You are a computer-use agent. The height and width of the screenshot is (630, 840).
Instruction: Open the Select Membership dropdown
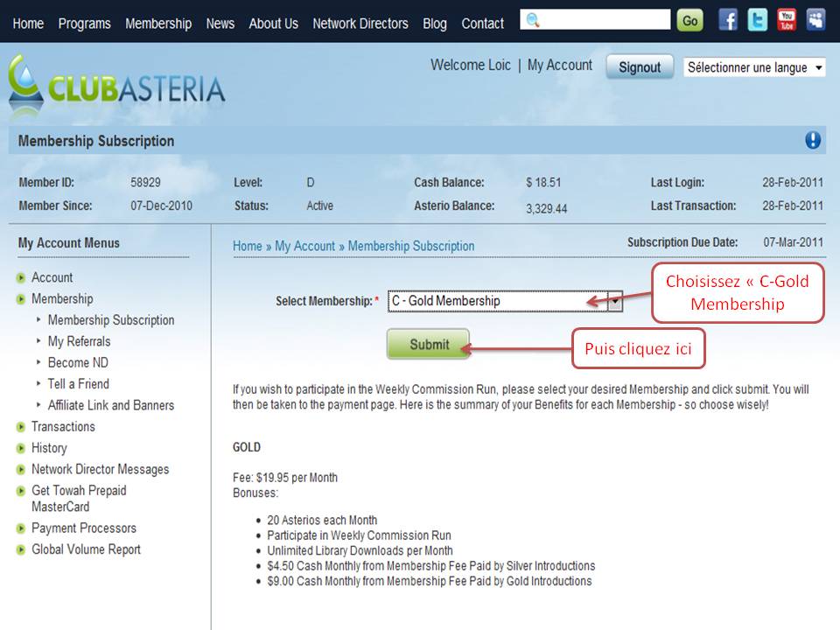point(505,301)
